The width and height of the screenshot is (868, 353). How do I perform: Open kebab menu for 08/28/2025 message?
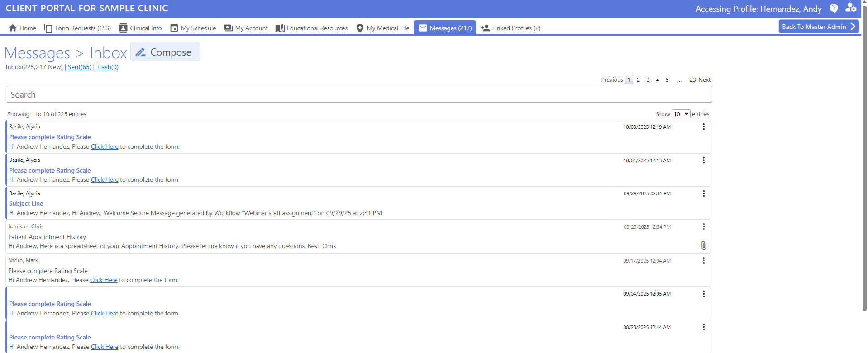tap(703, 327)
